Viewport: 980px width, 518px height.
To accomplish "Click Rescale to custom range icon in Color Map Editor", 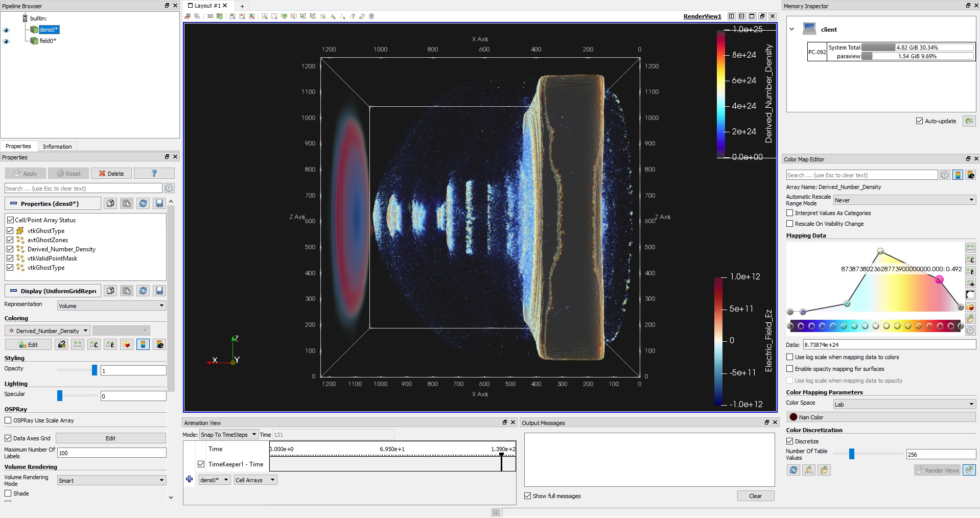I will (970, 260).
